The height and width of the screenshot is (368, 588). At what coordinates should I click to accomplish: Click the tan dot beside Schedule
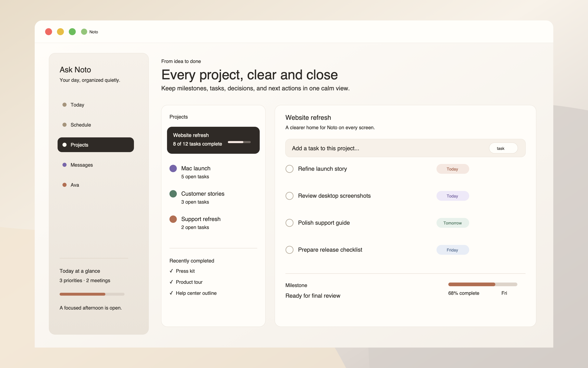64,125
